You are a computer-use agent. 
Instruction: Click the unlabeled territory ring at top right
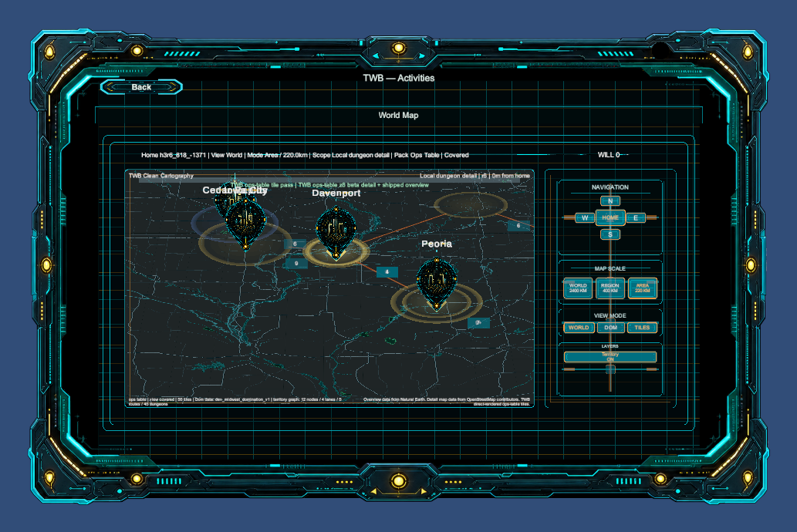[470, 205]
